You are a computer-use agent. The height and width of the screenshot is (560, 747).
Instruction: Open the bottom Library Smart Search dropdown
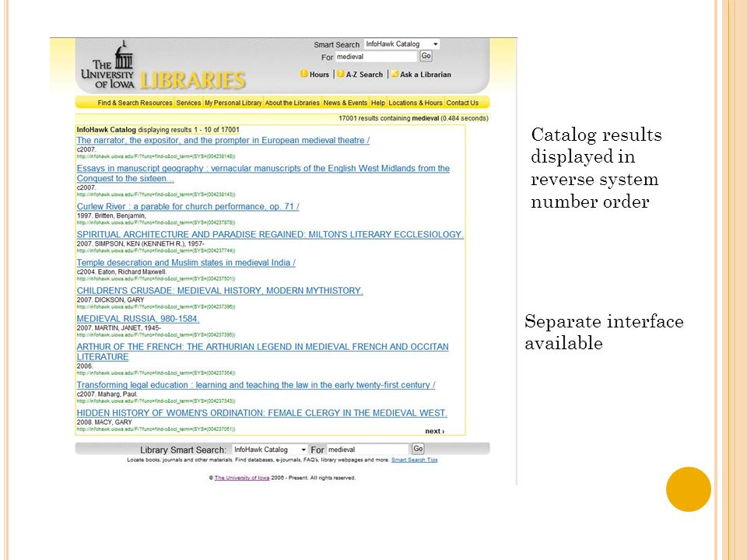pyautogui.click(x=270, y=450)
